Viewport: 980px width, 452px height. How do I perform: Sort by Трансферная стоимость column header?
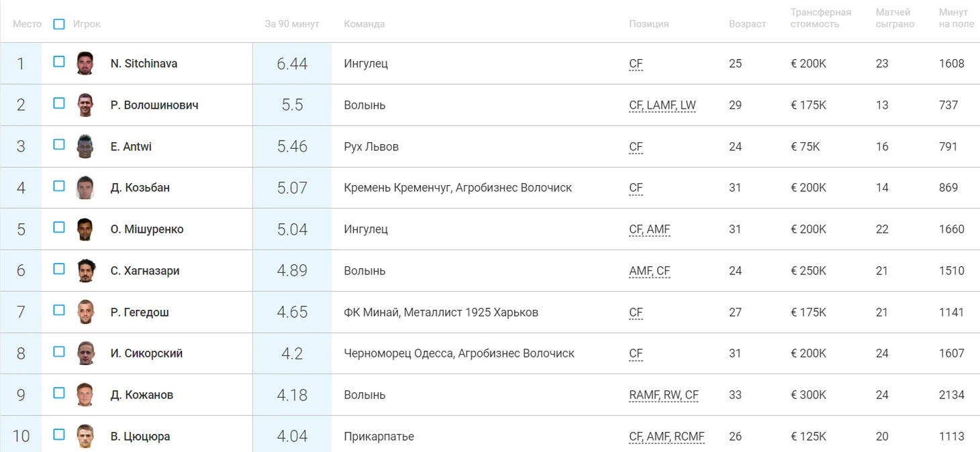point(820,18)
